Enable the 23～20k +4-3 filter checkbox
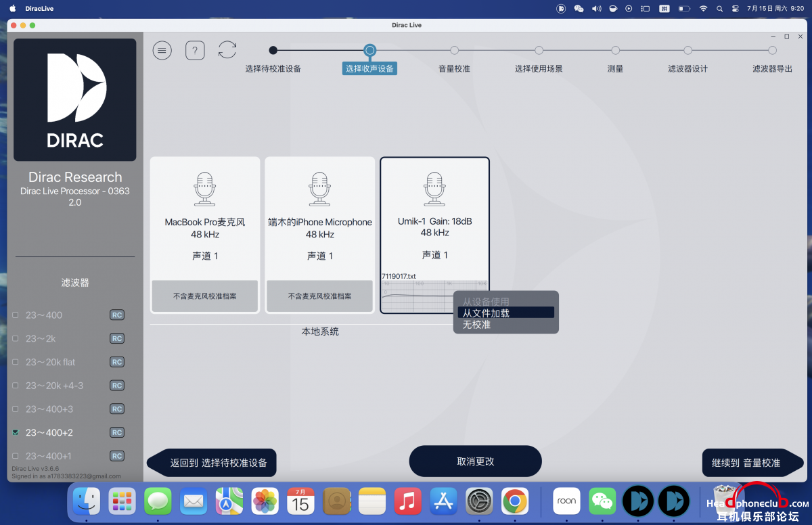This screenshot has height=525, width=812. 16,386
